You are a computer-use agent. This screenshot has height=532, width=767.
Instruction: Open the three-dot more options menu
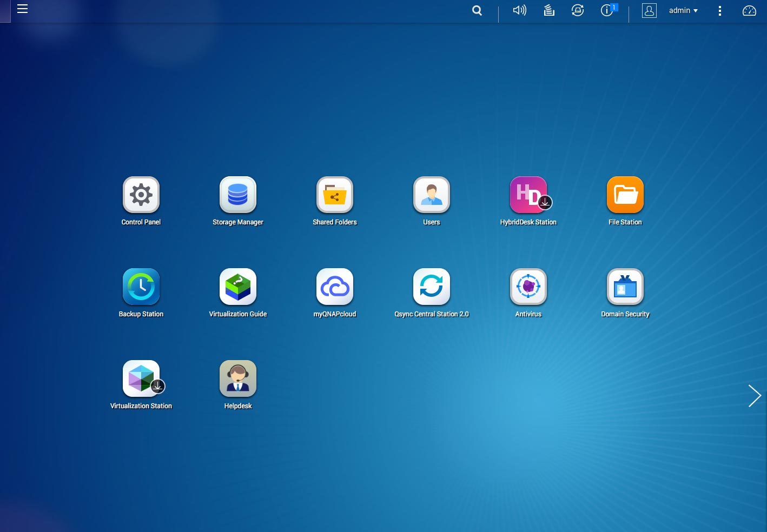tap(719, 11)
